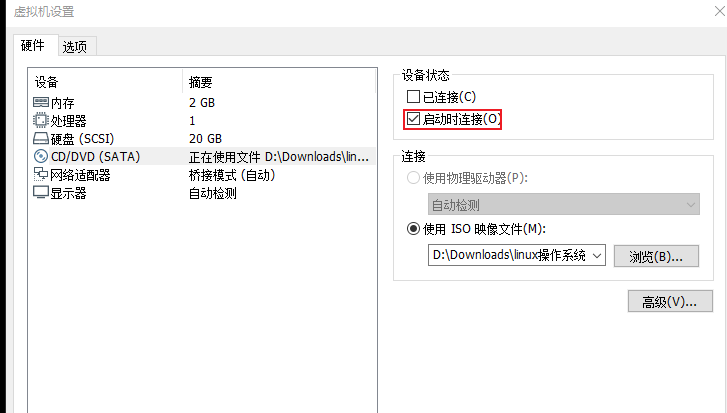The image size is (727, 413).
Task: Click the 正在使用文件 D:\Downloads summary
Action: 279,157
